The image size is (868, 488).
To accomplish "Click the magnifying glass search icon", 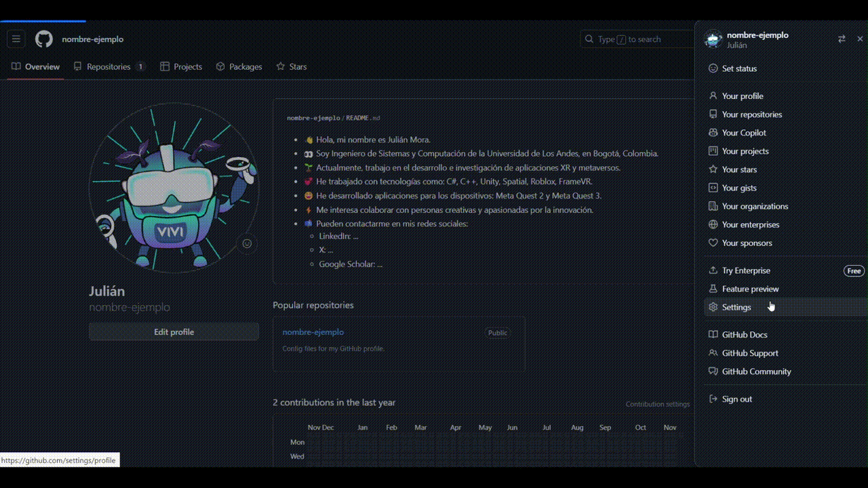I will (589, 39).
